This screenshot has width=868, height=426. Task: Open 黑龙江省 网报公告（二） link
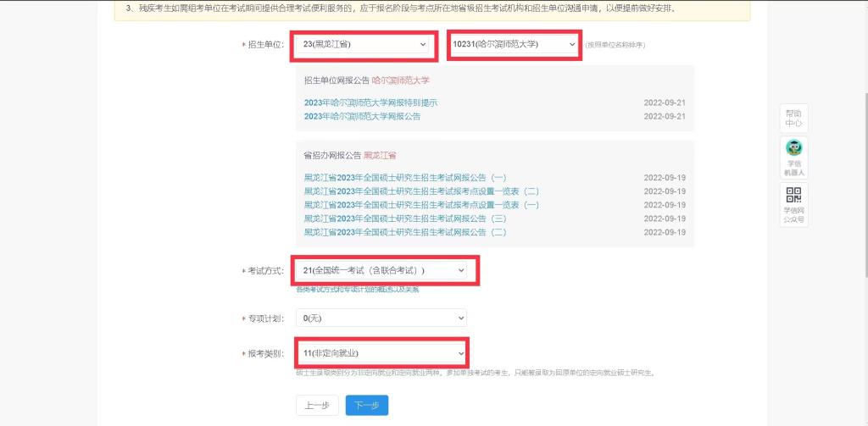pos(404,232)
